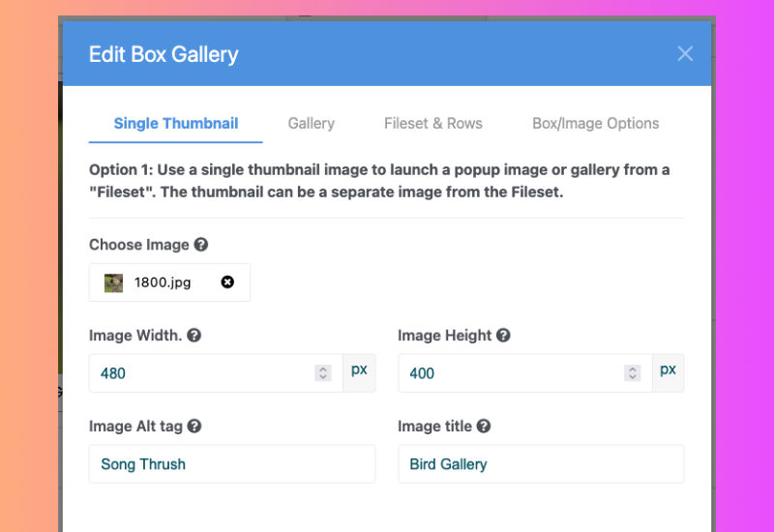This screenshot has height=532, width=774.
Task: Open help icon beside Choose Image
Action: pos(201,245)
